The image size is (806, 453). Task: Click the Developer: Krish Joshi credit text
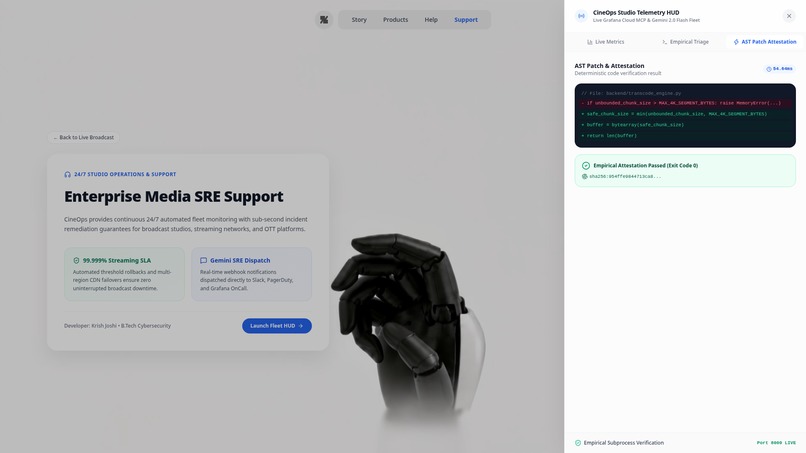pyautogui.click(x=117, y=325)
